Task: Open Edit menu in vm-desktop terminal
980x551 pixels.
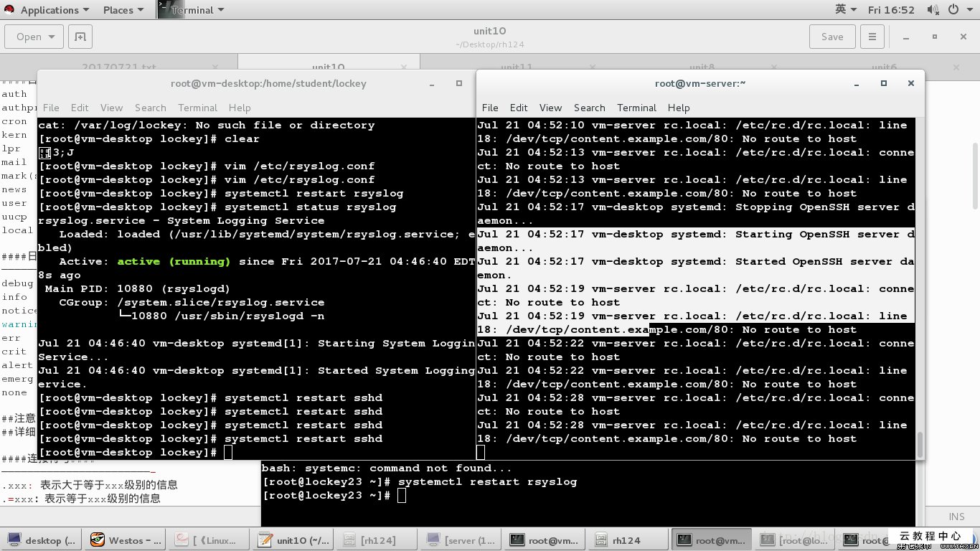Action: tap(80, 108)
